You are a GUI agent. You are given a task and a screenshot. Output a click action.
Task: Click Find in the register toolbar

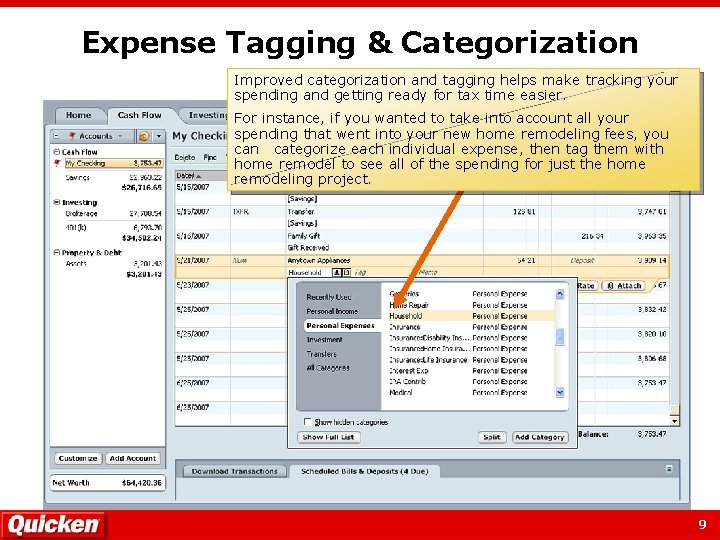[210, 158]
